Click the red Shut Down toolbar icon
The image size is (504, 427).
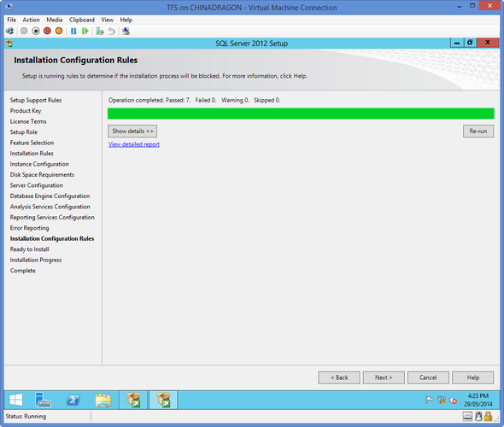pos(47,31)
